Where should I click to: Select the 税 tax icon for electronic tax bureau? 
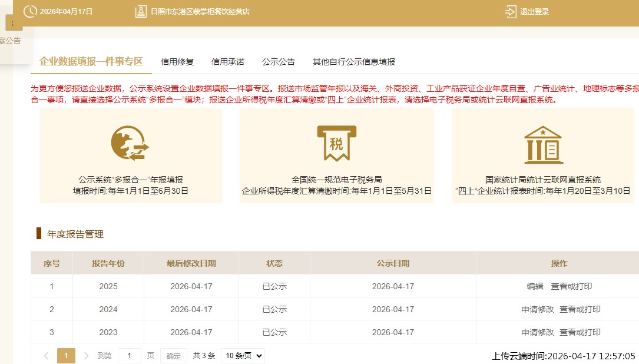pos(337,141)
